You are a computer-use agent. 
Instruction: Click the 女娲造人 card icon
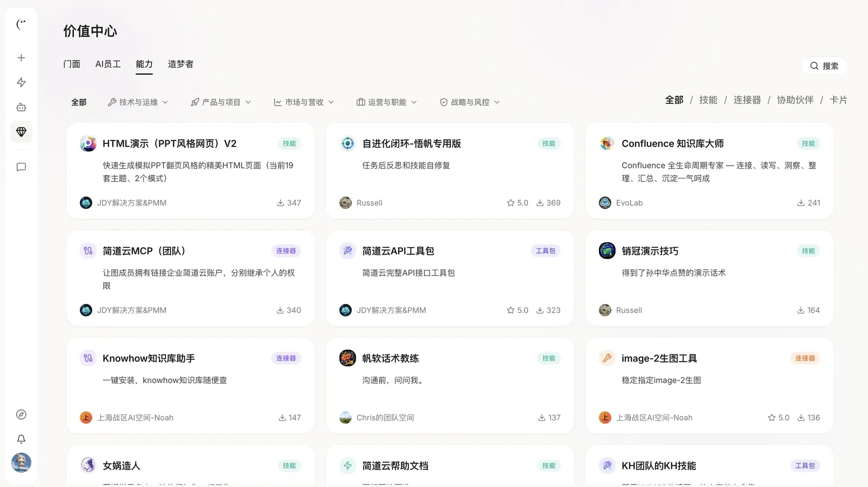point(88,465)
